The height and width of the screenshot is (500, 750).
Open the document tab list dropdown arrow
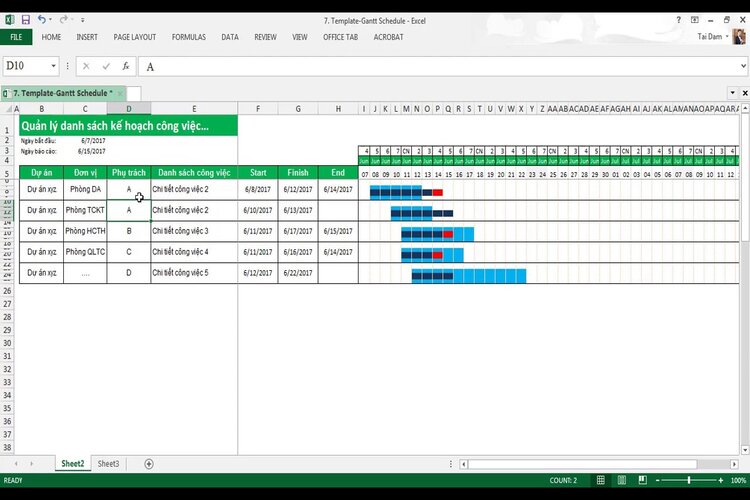pyautogui.click(x=733, y=93)
